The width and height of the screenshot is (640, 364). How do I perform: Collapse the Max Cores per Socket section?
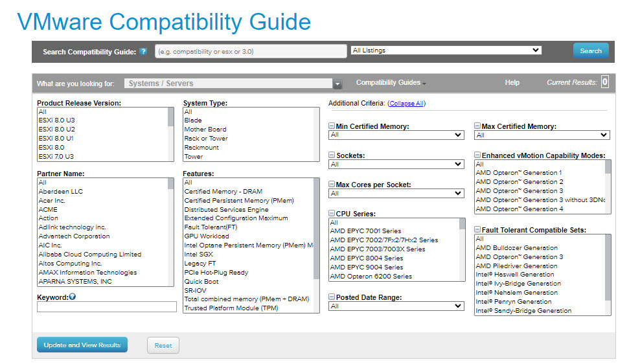pos(332,184)
